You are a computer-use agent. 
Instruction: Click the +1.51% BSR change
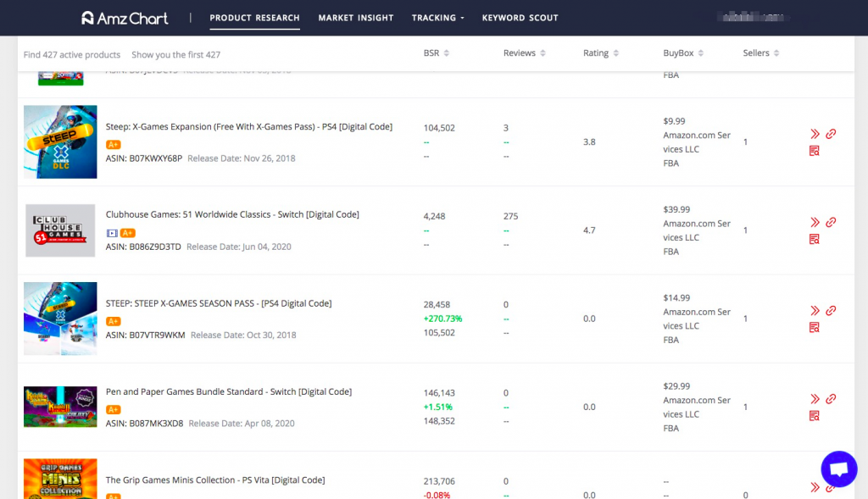tap(438, 408)
